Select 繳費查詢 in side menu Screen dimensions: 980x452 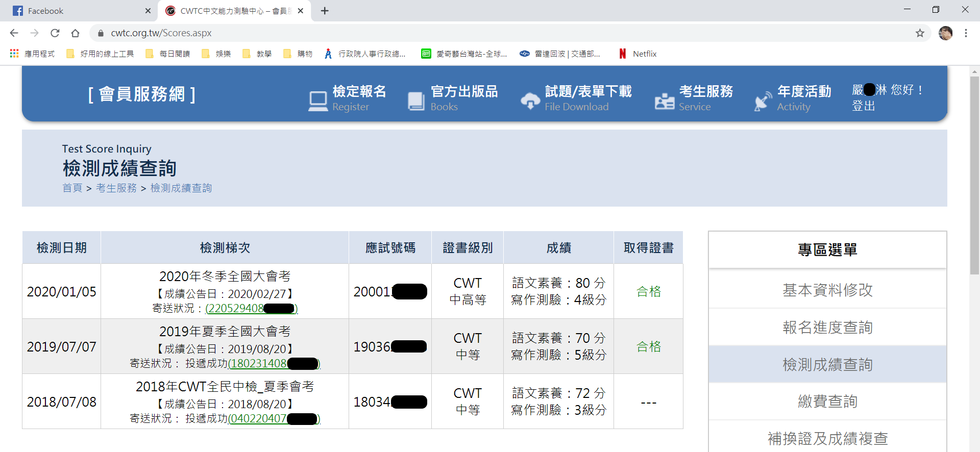pyautogui.click(x=827, y=401)
